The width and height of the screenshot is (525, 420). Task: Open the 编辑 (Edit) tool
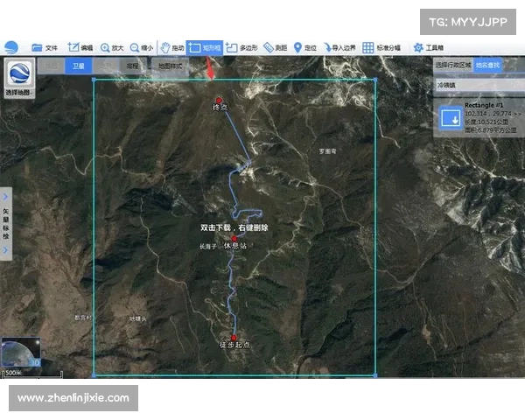tap(80, 47)
